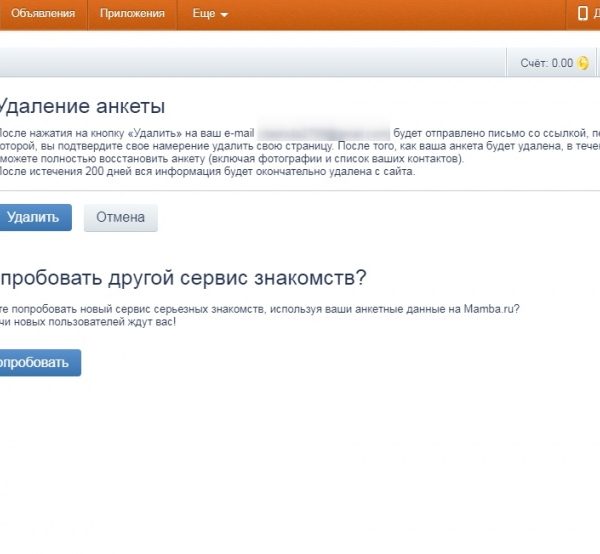This screenshot has width=600, height=554.
Task: Open the Объявления menu item
Action: point(43,13)
